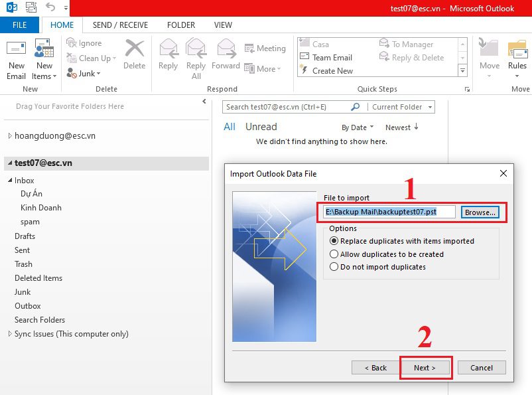Click the search magnifier icon
The height and width of the screenshot is (395, 532).
click(x=356, y=107)
